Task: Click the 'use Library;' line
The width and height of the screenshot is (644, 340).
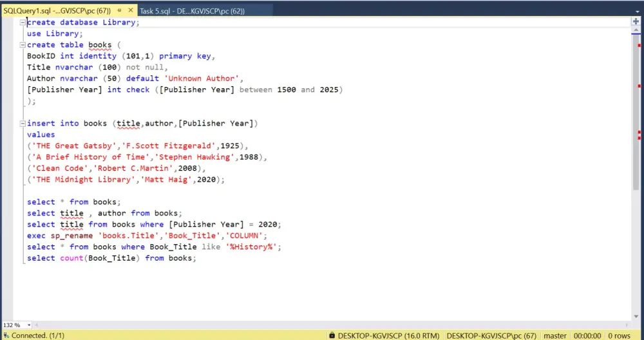Action: click(55, 33)
